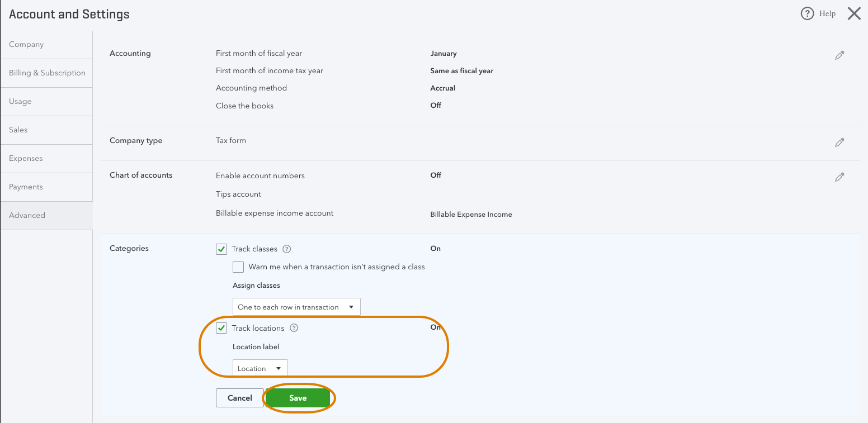Click the Categories section heading
This screenshot has width=868, height=423.
pyautogui.click(x=129, y=248)
